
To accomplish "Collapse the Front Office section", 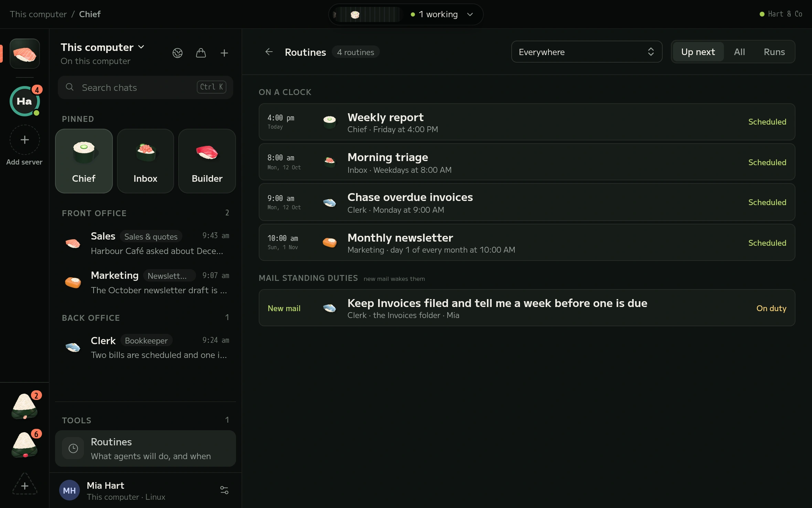I will [x=145, y=213].
